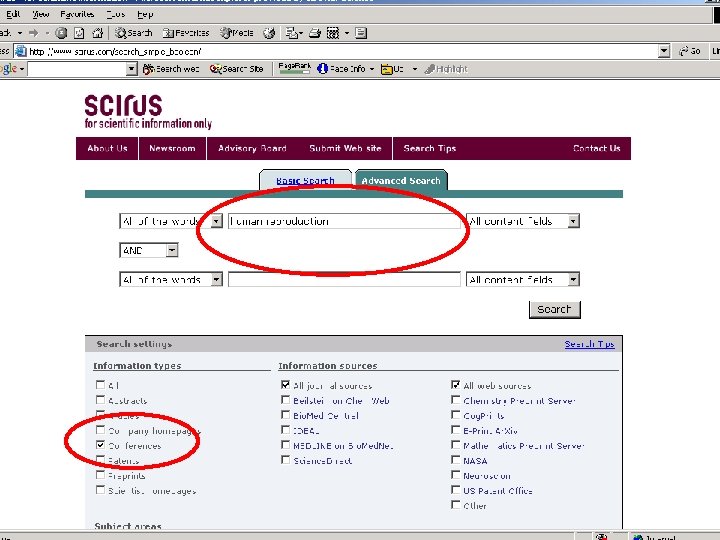Open the Tools menu

(116, 14)
